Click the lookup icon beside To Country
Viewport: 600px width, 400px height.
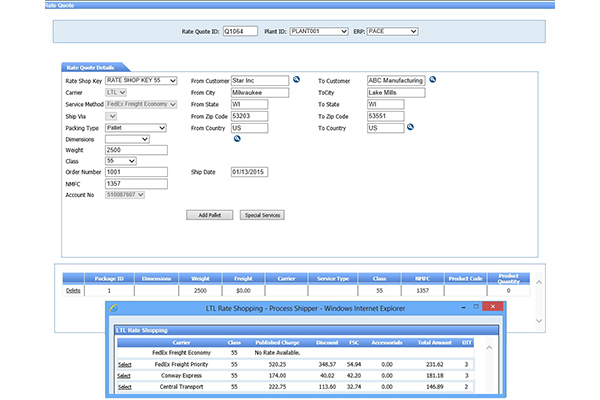[x=410, y=127]
